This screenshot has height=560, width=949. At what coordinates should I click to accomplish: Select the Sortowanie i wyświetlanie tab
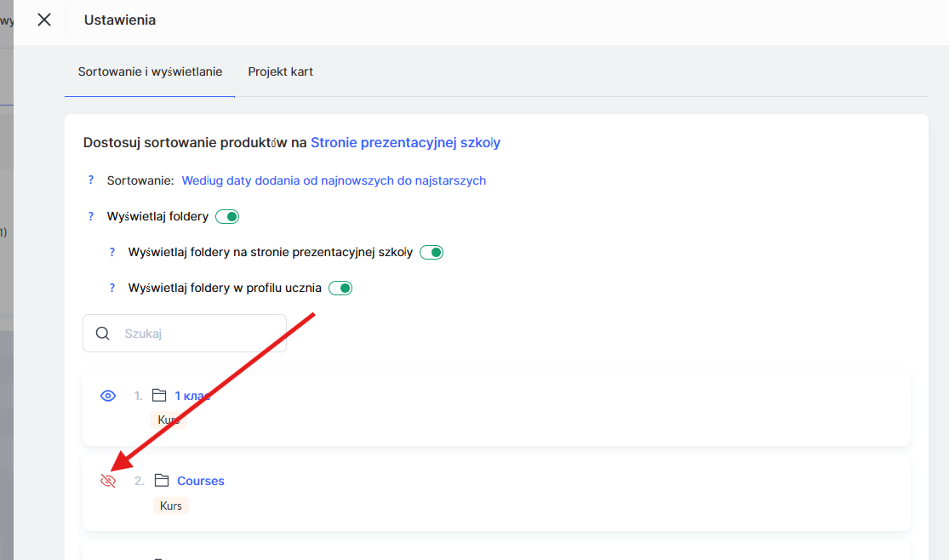150,71
